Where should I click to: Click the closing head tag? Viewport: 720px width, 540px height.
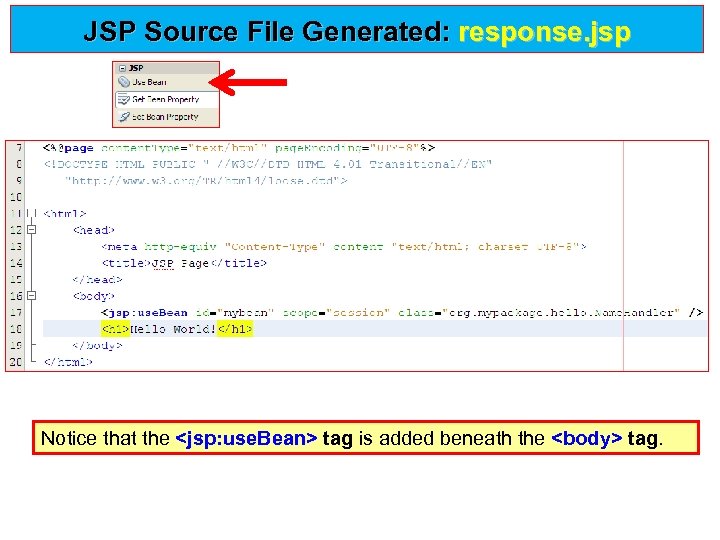pyautogui.click(x=97, y=280)
